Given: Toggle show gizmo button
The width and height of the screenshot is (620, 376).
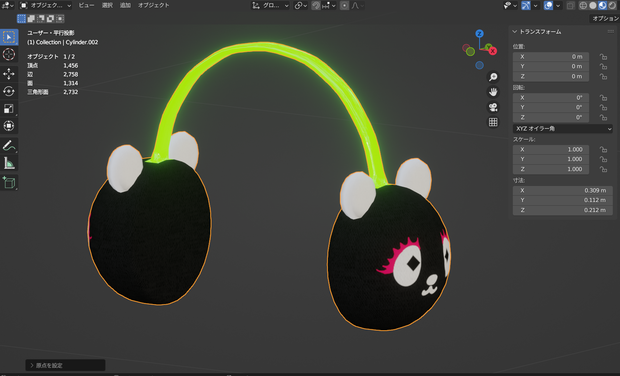Looking at the screenshot, I should (526, 6).
